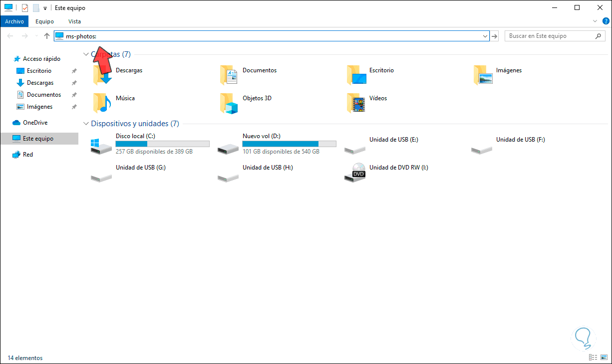
Task: Click the Este equipo system icon in title bar
Action: (8, 8)
